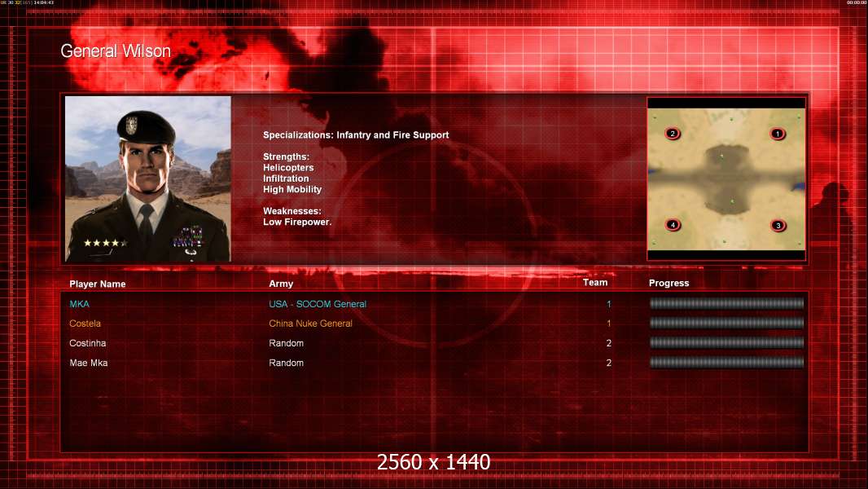Click Mae Mka's team number
Screen dimensions: 868x489
pos(608,363)
